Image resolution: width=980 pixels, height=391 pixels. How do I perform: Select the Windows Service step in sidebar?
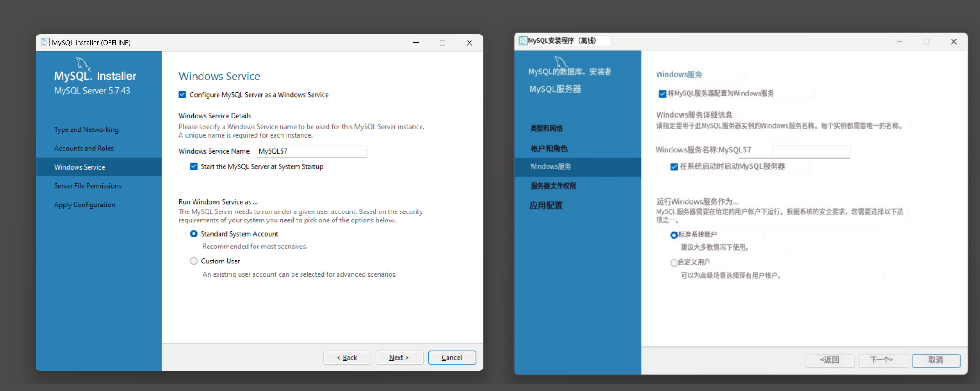[99, 167]
